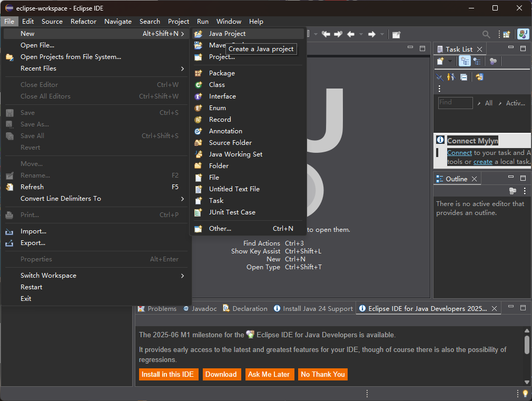This screenshot has height=401, width=532.
Task: Select Java Project in New submenu
Action: pyautogui.click(x=248, y=34)
